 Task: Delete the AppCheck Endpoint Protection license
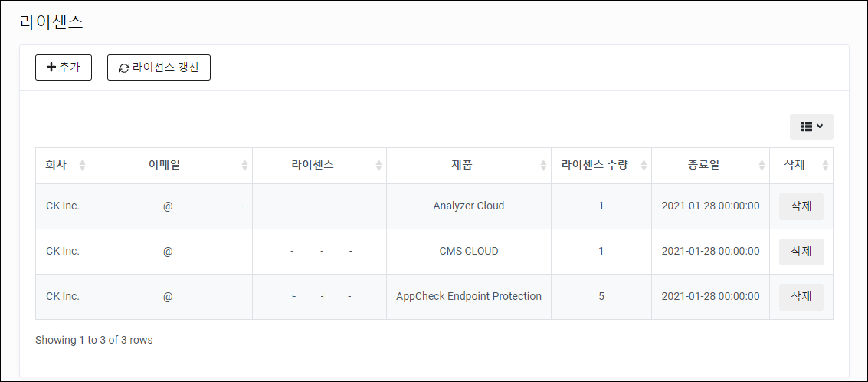(x=801, y=297)
